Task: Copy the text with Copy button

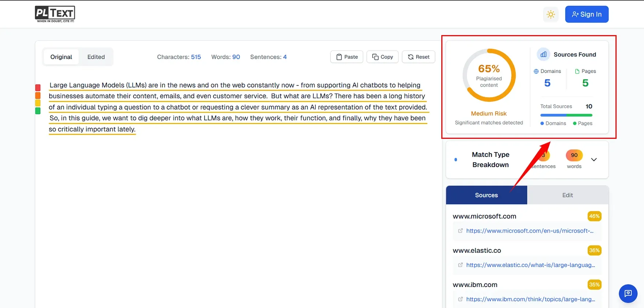Action: click(382, 57)
